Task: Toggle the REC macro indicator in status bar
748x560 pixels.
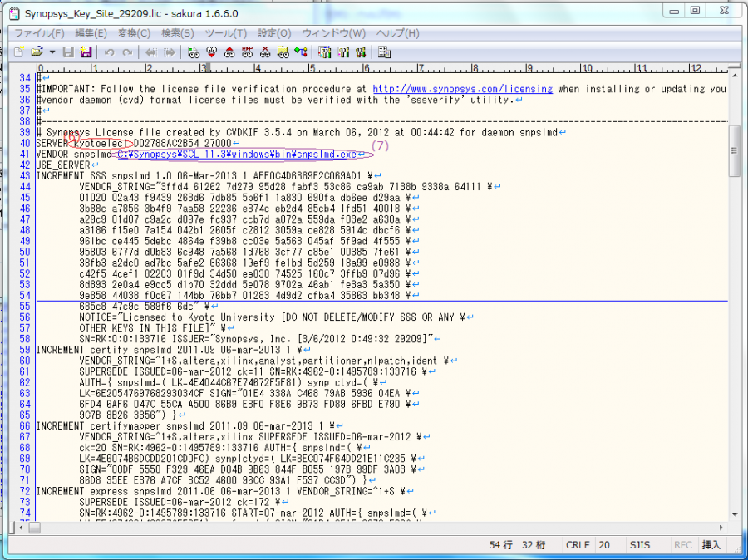Action: 682,545
